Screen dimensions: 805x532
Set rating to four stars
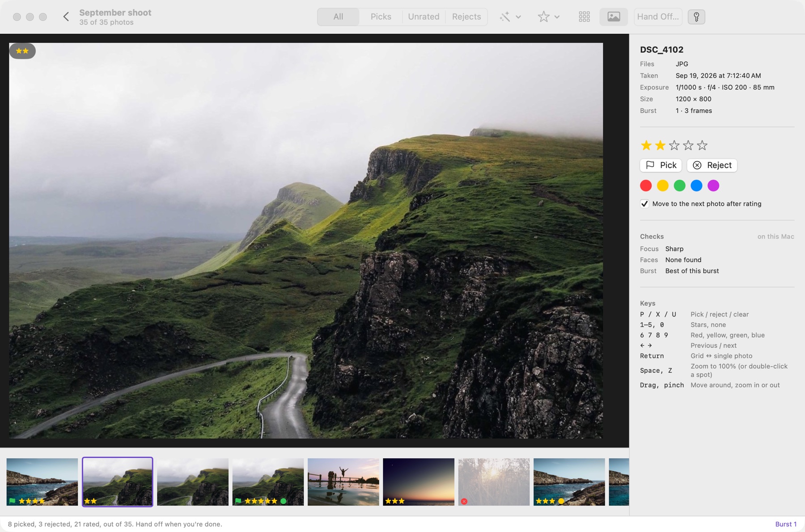tap(688, 145)
